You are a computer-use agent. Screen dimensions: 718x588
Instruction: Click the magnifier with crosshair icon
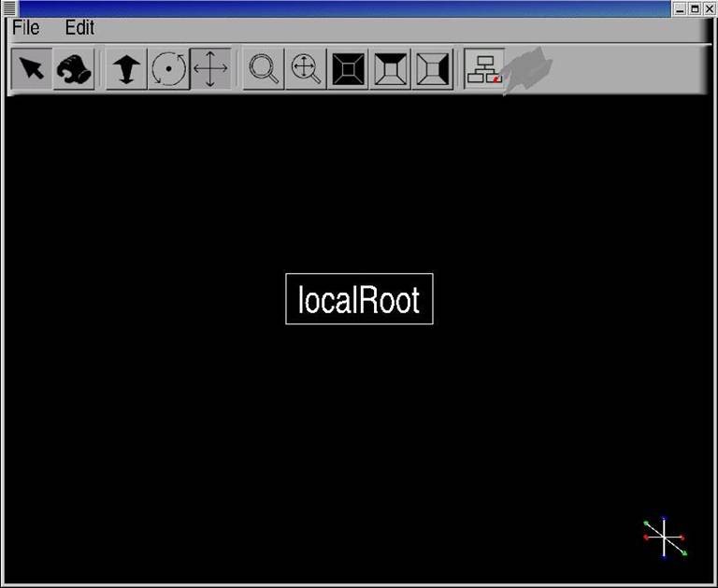pyautogui.click(x=306, y=68)
